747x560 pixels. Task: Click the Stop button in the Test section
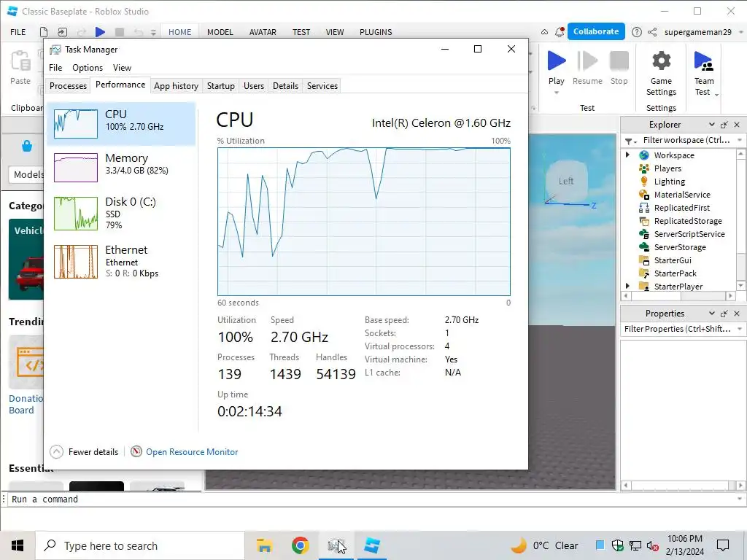click(619, 68)
